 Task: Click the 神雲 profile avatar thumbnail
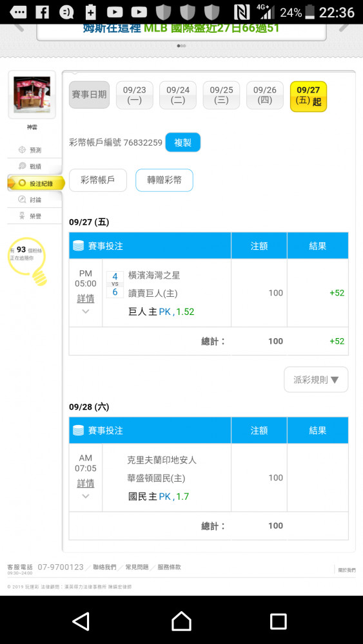pyautogui.click(x=32, y=95)
